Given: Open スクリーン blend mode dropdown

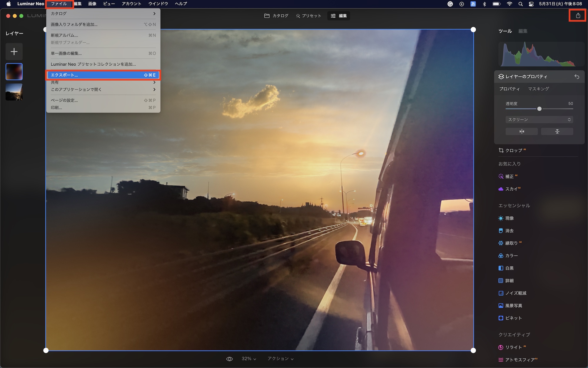Looking at the screenshot, I should coord(539,120).
